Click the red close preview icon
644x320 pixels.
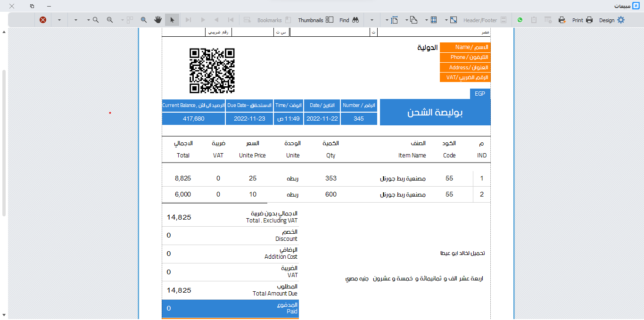[x=43, y=20]
